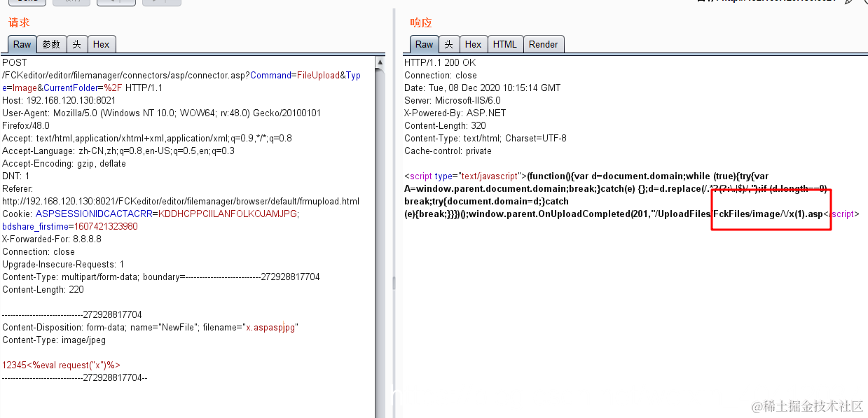The height and width of the screenshot is (418, 868).
Task: Click the Server: Microsoft-IIS/6.0 header
Action: 453,100
